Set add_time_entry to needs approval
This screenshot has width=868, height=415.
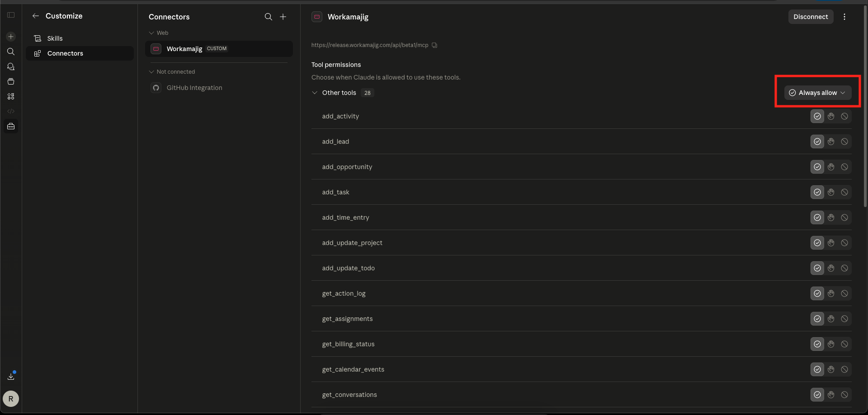pyautogui.click(x=831, y=217)
